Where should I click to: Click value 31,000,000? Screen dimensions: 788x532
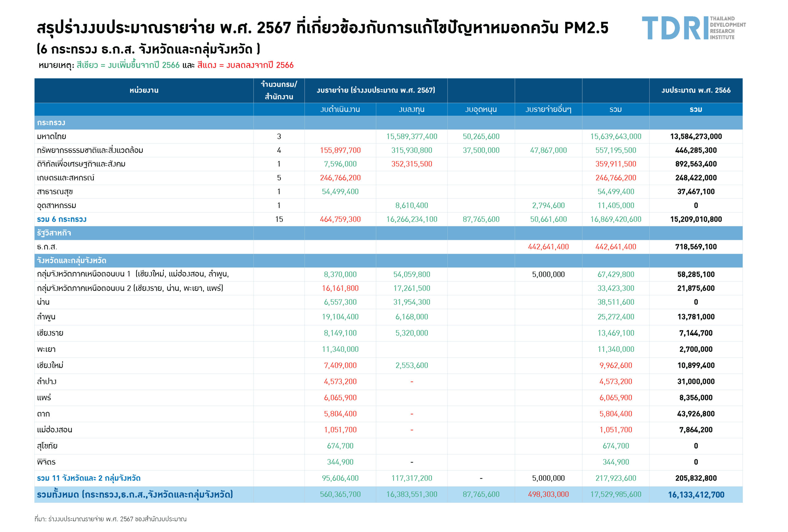coord(696,381)
